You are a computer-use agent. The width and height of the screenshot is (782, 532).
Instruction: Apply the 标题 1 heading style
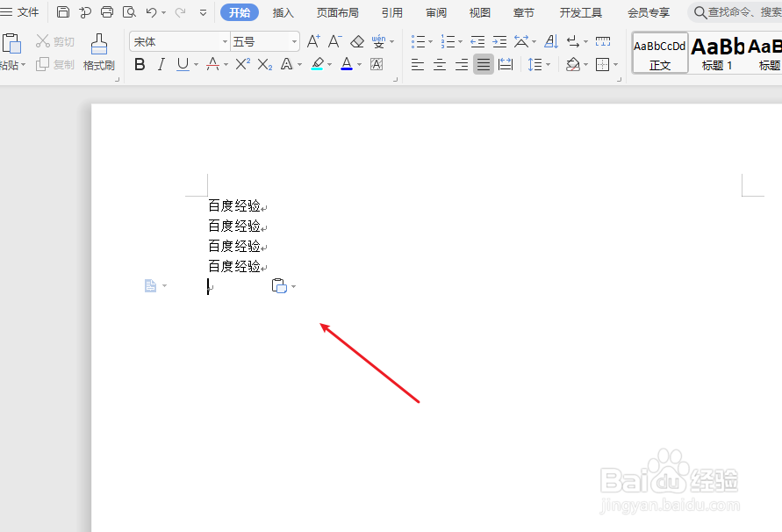coord(717,54)
